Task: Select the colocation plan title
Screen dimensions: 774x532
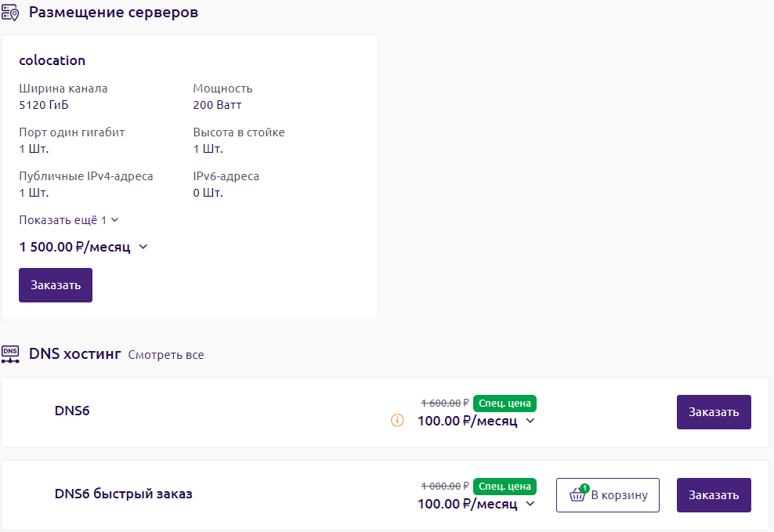Action: [52, 60]
